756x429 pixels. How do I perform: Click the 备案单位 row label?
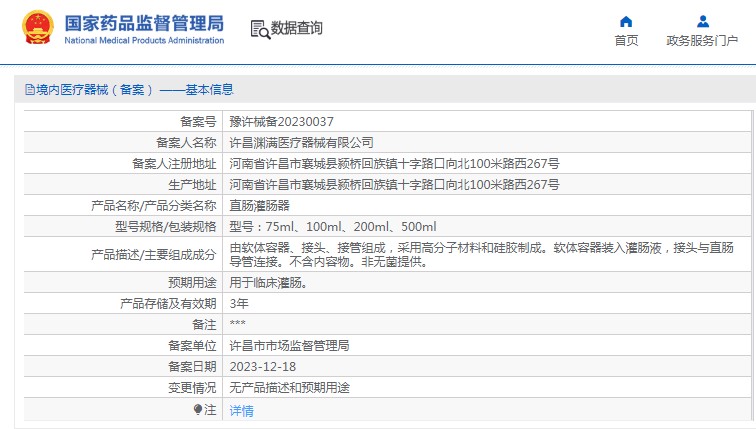(192, 346)
